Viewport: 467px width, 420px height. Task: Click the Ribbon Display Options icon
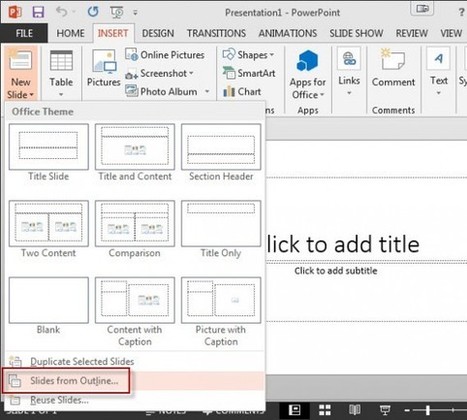point(422,9)
